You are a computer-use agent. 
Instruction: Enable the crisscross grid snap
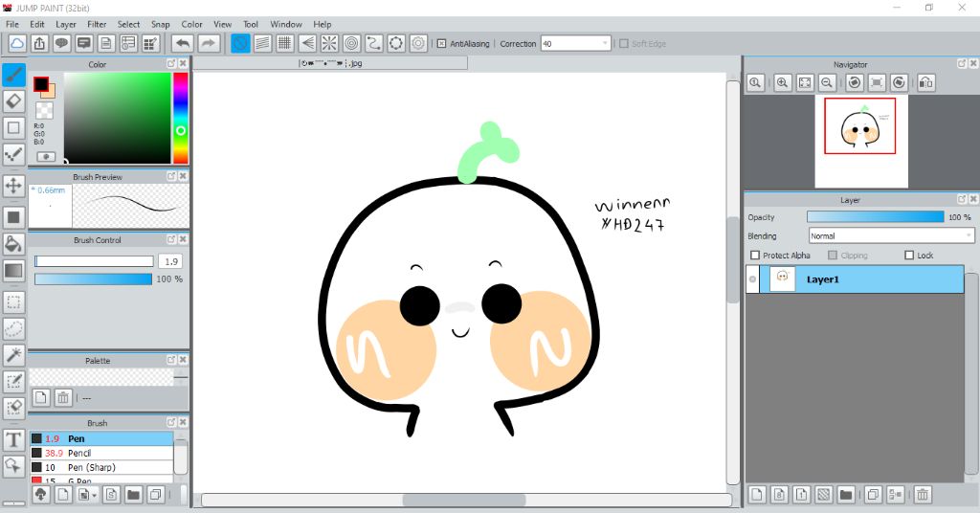(285, 43)
